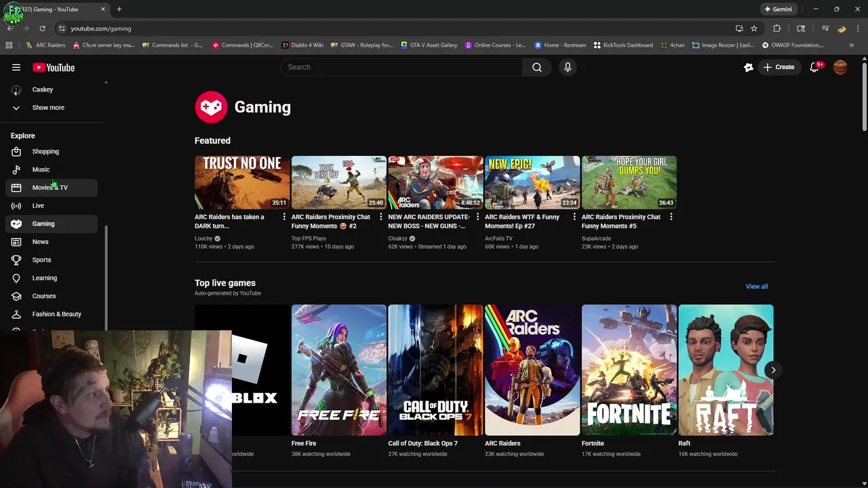
Task: Open the Free Fire game card
Action: [x=338, y=370]
